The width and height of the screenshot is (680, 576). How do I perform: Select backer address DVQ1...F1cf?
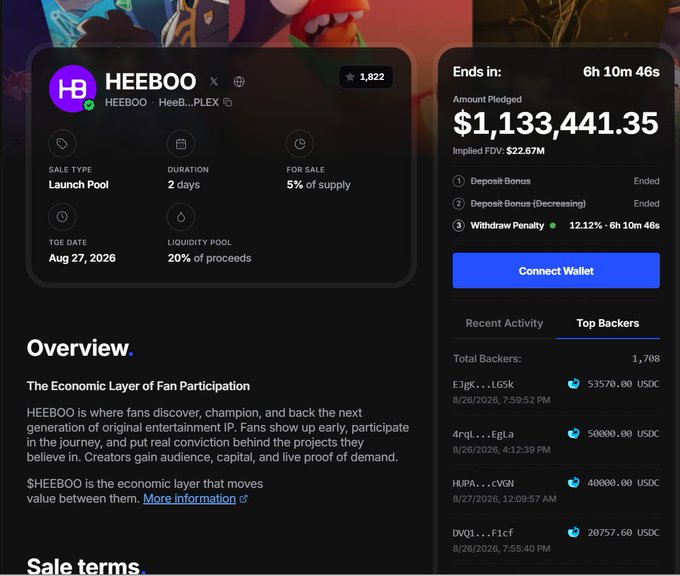click(483, 533)
